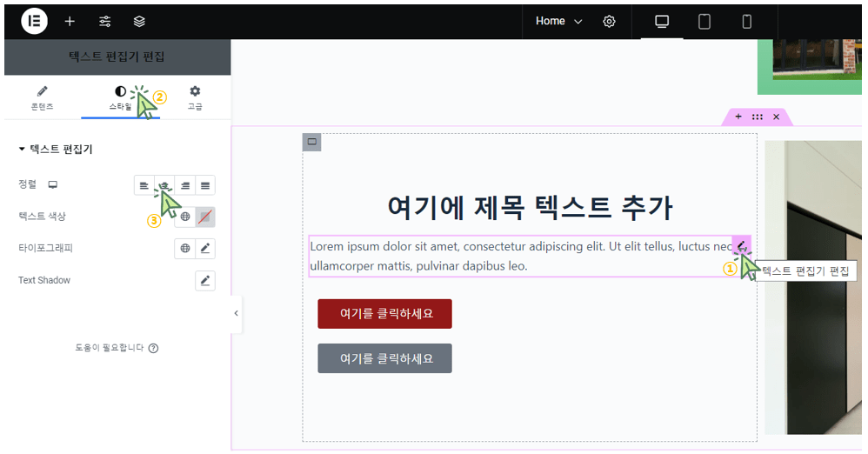Add a new element with plus icon
868x454 pixels.
pos(70,21)
